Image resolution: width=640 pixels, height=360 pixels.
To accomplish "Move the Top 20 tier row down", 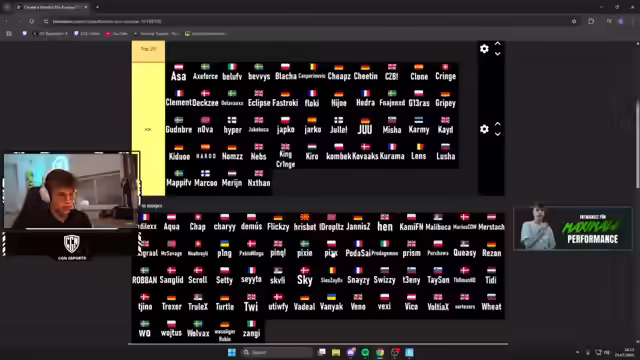I will pos(498,53).
